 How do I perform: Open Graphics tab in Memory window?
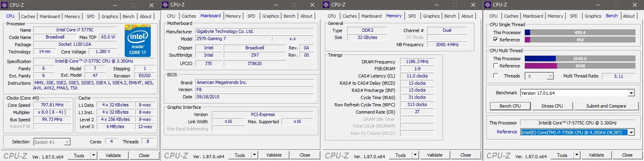[x=431, y=16]
